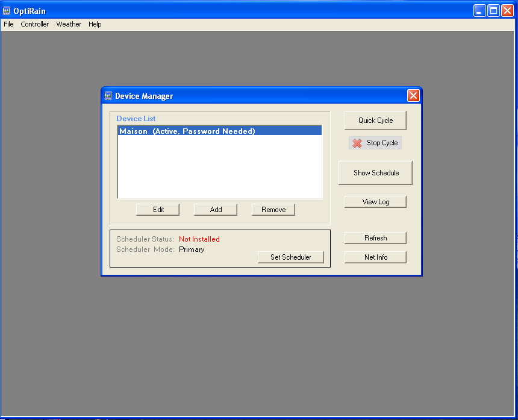The image size is (518, 420).
Task: Close the OptiRain main window
Action: point(507,11)
